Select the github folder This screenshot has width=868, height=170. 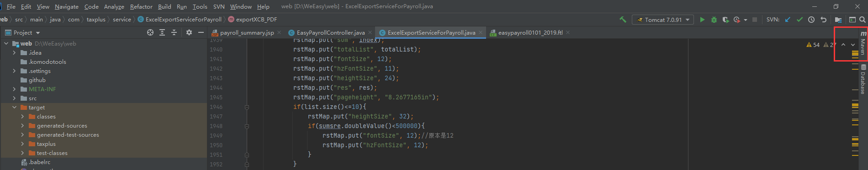37,80
